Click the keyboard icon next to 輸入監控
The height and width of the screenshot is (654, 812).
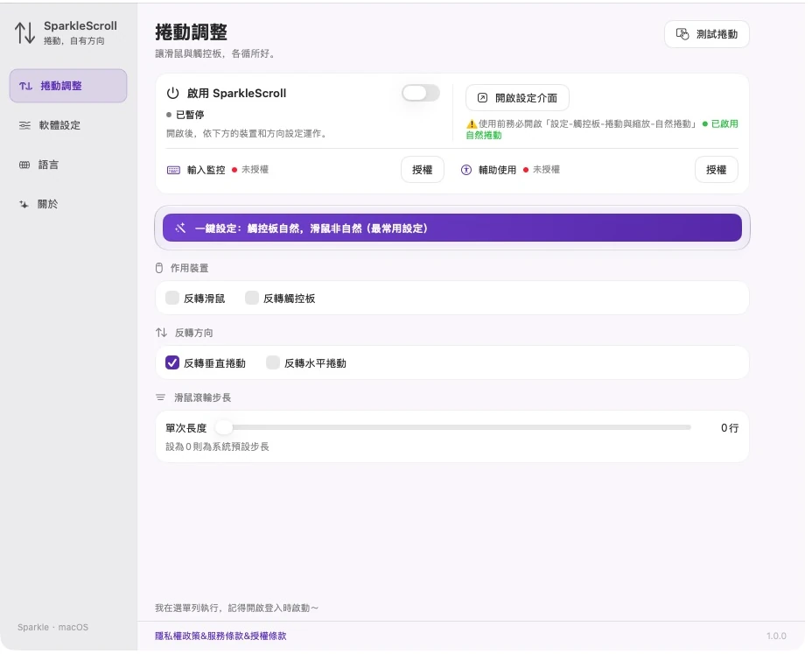(x=173, y=170)
